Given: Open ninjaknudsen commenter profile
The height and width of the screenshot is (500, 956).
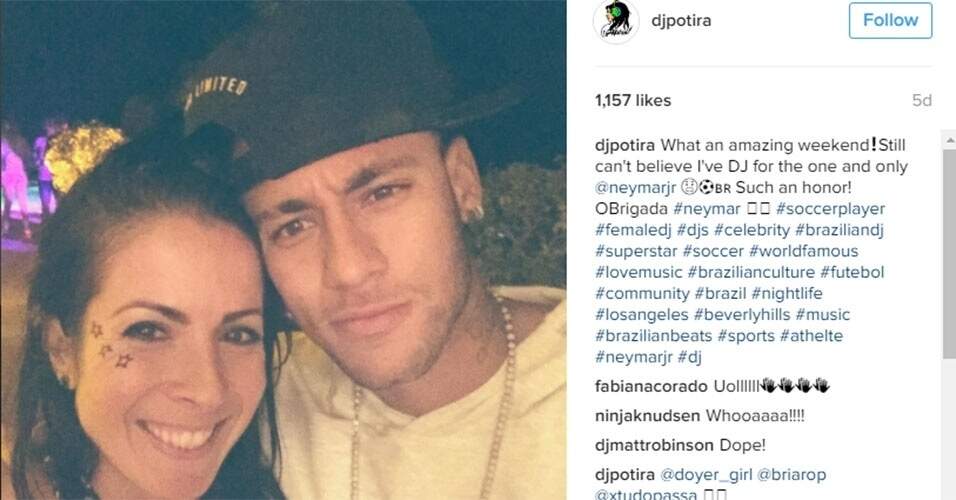Looking at the screenshot, I should (647, 416).
